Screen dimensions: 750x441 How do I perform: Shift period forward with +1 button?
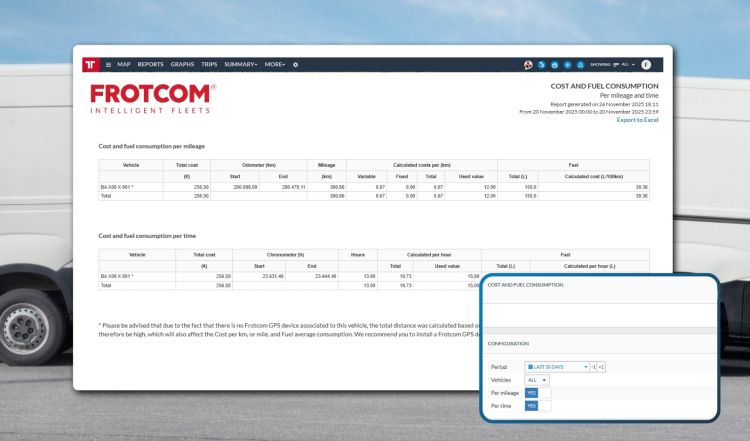[602, 367]
